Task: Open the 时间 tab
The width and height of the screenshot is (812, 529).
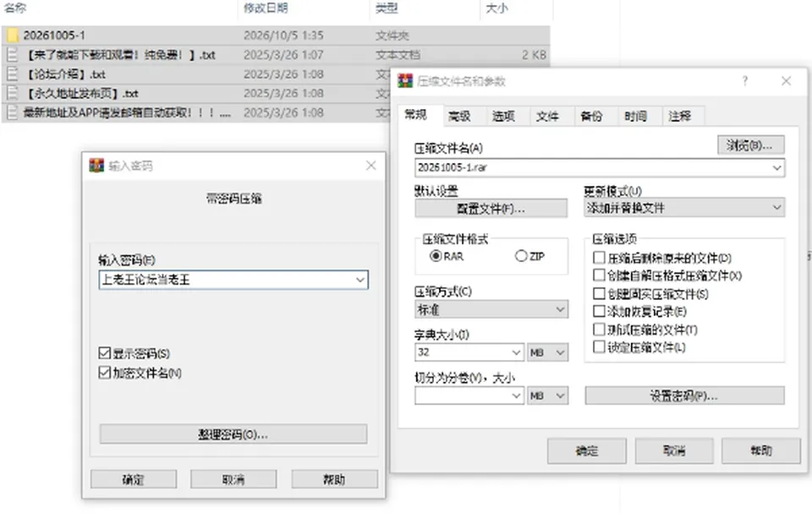Action: pyautogui.click(x=635, y=117)
